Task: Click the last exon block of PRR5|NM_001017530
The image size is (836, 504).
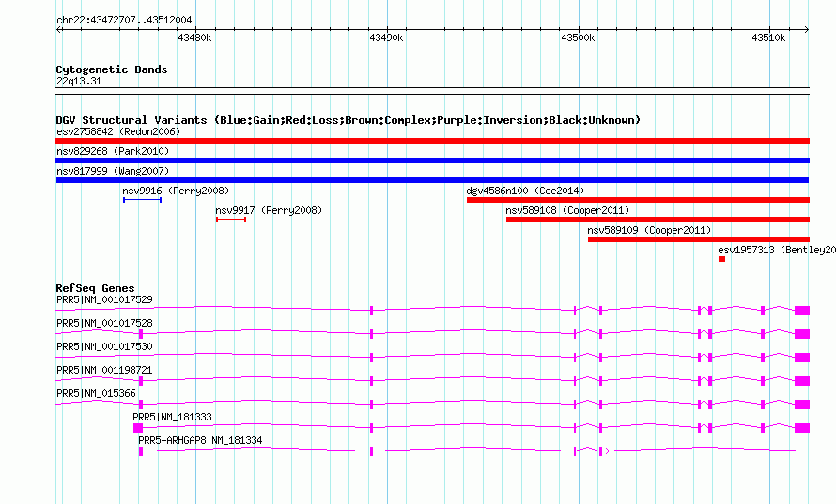Action: pyautogui.click(x=802, y=358)
